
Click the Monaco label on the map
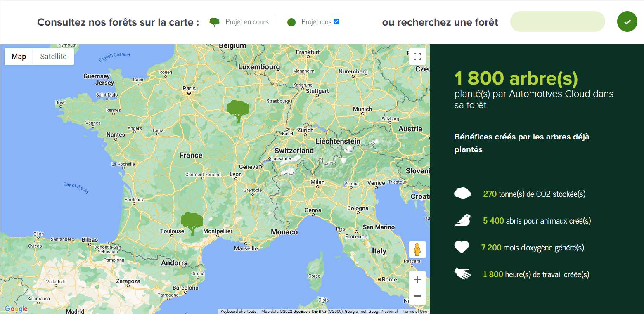pyautogui.click(x=284, y=232)
